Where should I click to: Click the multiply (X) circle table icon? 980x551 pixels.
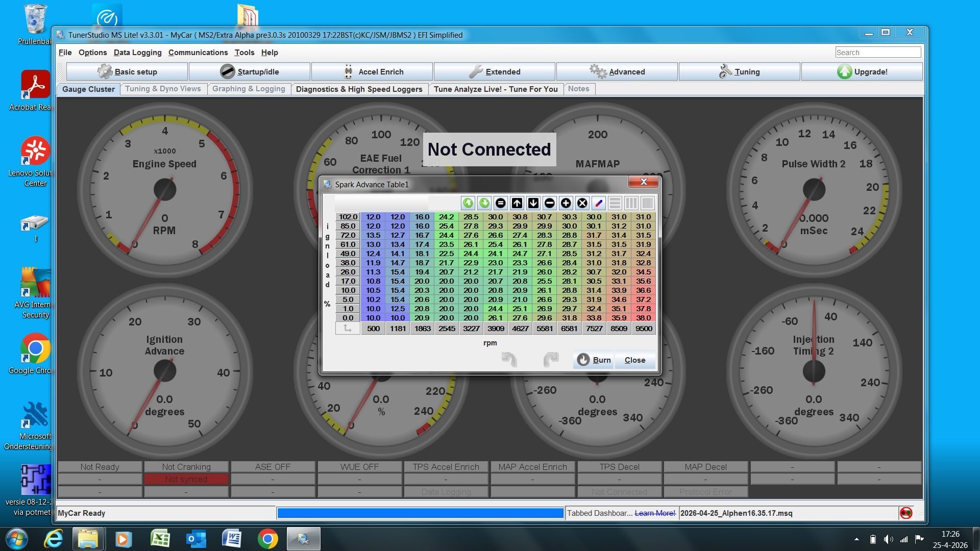pos(582,203)
